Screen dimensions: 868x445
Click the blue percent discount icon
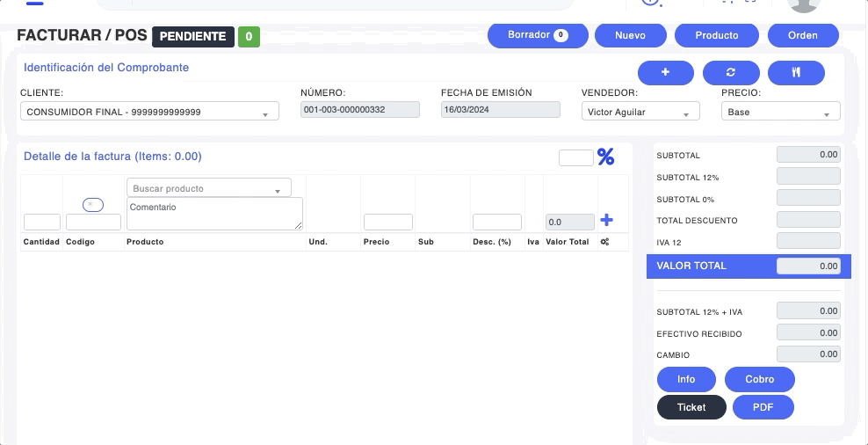(605, 157)
